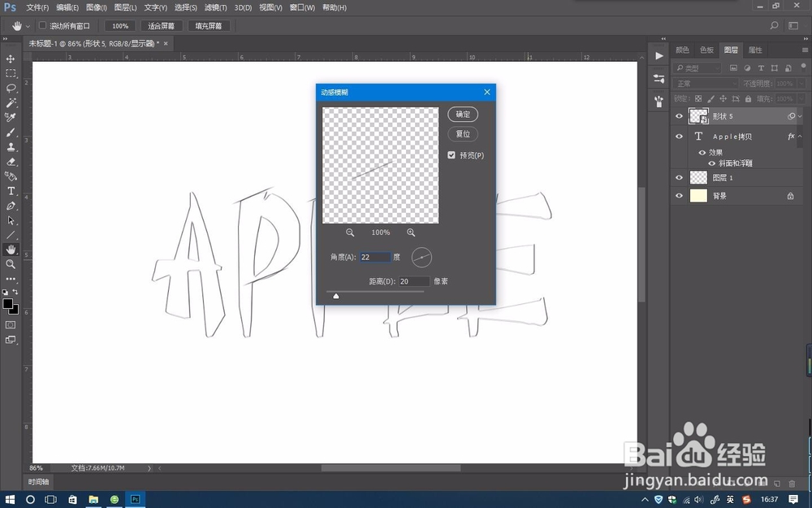Filter layers by adjustment layer icon
812x508 pixels.
[747, 68]
